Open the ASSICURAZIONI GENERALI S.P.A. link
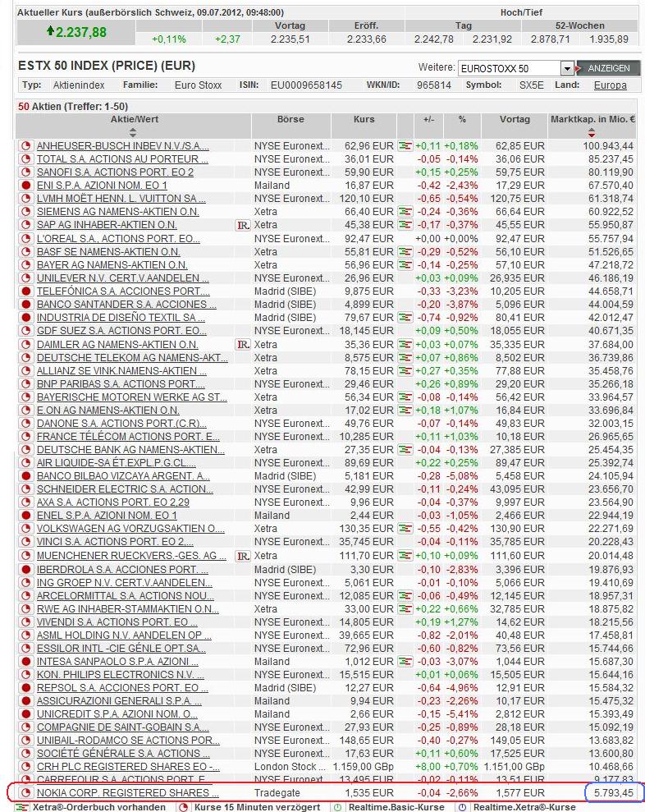The width and height of the screenshot is (645, 812). 119,701
